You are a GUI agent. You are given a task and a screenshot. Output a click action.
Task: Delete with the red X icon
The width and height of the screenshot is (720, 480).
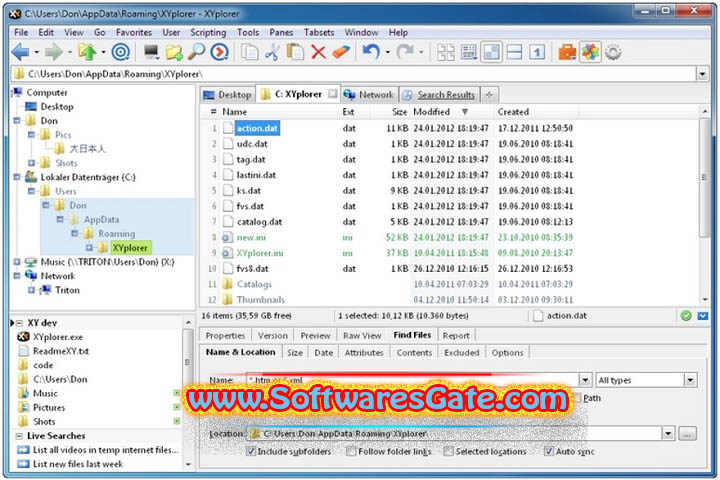(x=318, y=52)
